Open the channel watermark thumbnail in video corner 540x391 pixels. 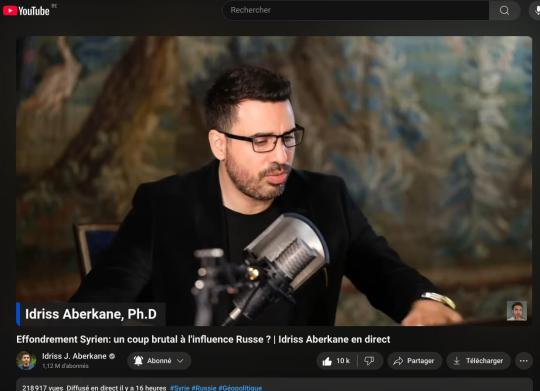pyautogui.click(x=517, y=311)
